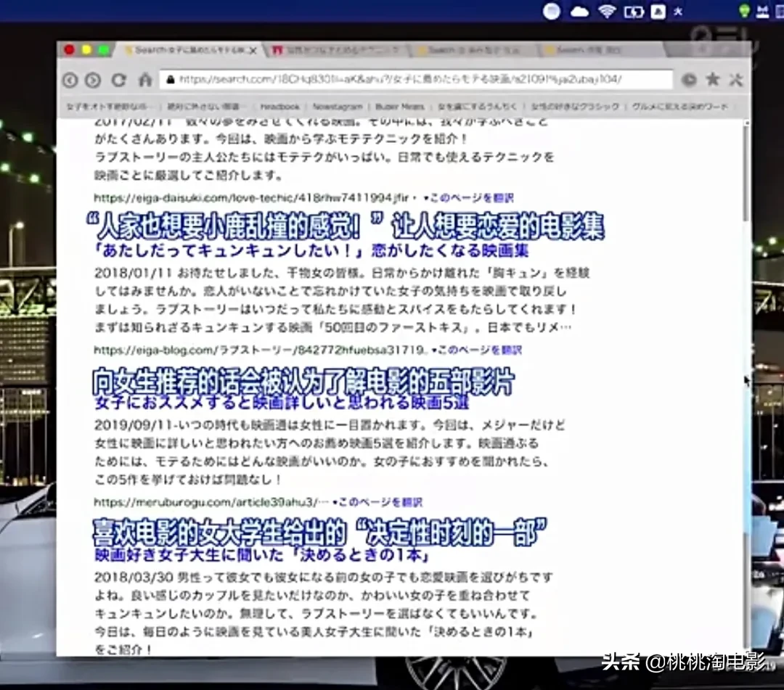The height and width of the screenshot is (690, 784).
Task: Click the green light bulb menu bar icon
Action: pos(745,11)
